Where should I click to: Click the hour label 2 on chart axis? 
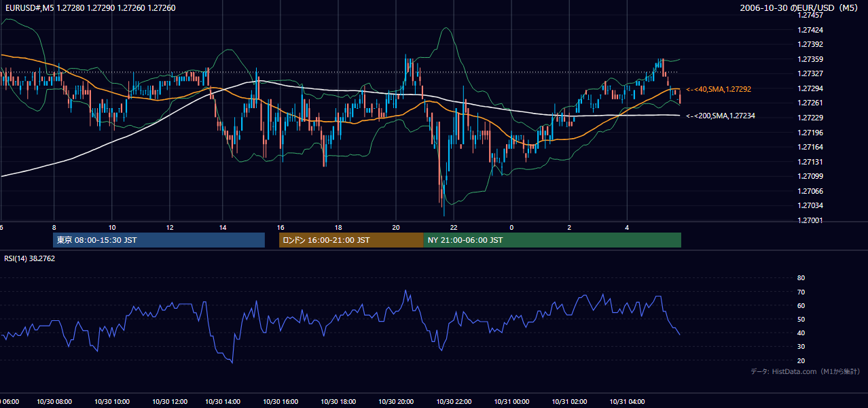(569, 228)
